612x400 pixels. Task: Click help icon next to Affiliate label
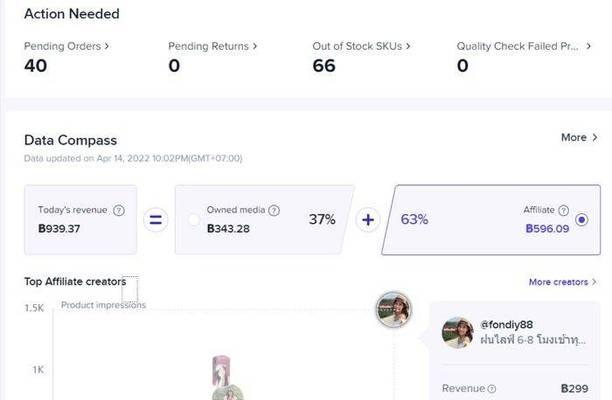[x=563, y=210]
